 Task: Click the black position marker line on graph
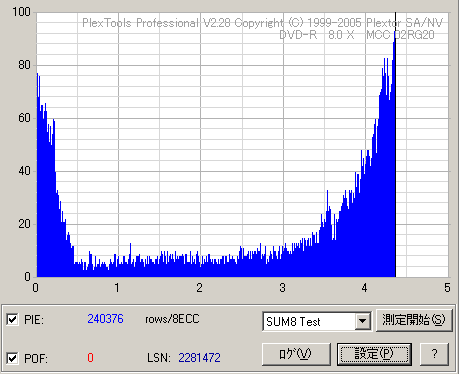pyautogui.click(x=395, y=145)
